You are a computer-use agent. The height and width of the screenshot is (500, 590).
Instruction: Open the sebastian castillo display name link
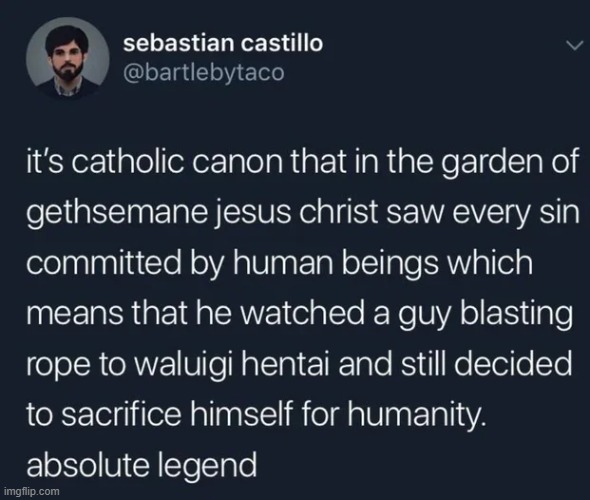point(223,43)
